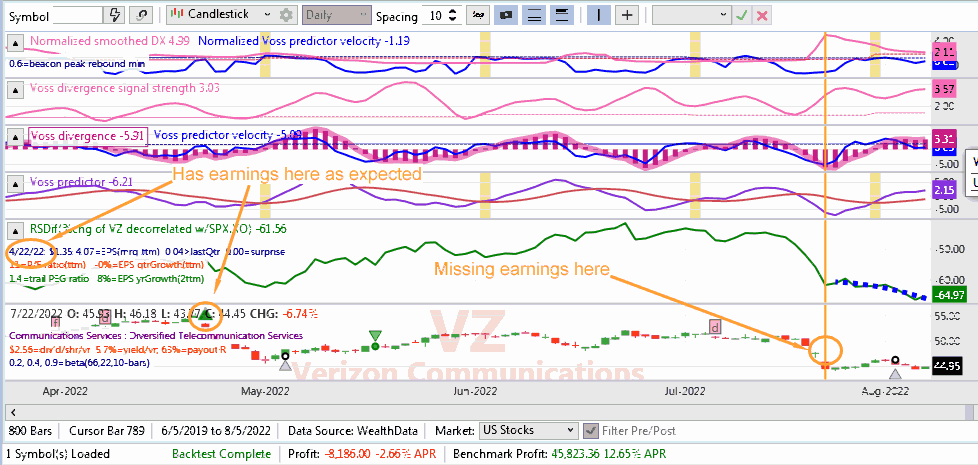978x465 pixels.
Task: Click the dividend yield payout text line
Action: (118, 348)
